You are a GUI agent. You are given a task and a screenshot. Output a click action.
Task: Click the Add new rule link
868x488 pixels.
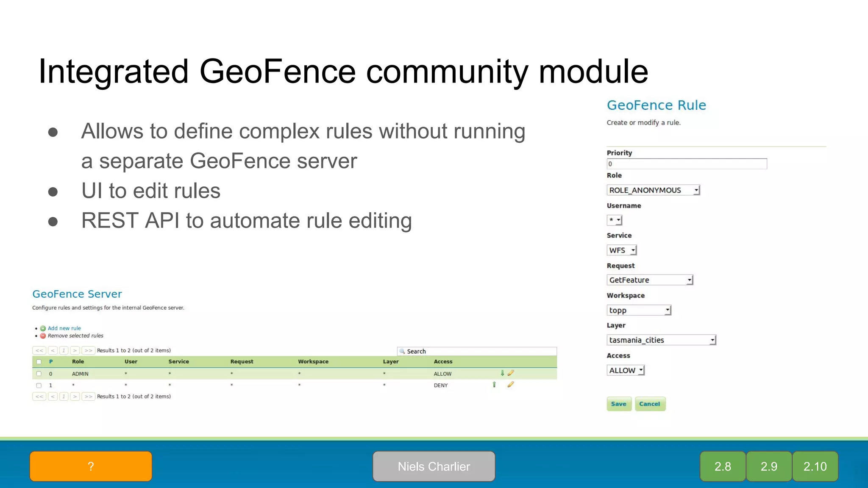coord(64,328)
